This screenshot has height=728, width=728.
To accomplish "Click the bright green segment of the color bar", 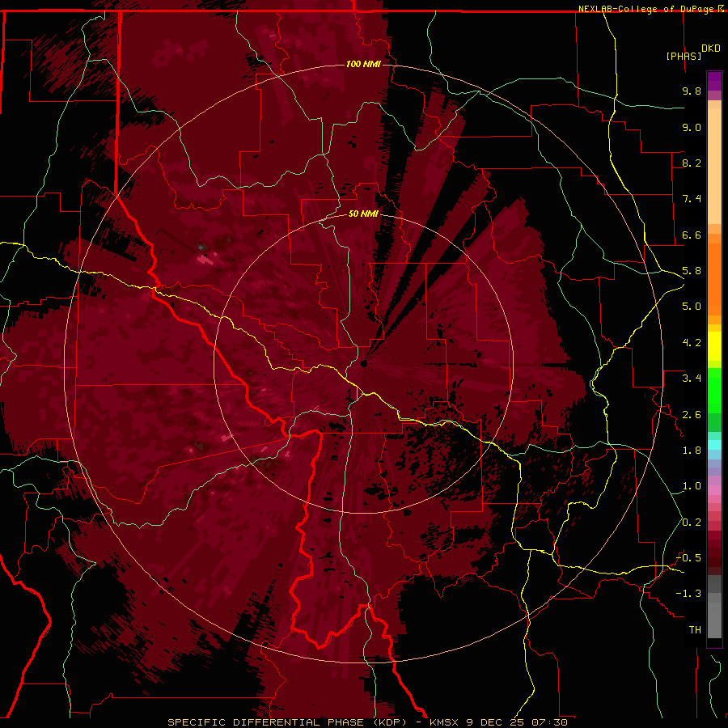I will click(x=714, y=389).
